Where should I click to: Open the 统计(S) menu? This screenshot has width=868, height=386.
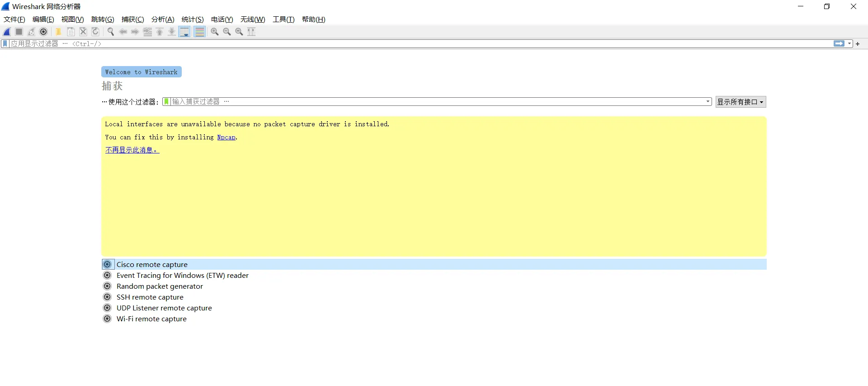point(193,19)
